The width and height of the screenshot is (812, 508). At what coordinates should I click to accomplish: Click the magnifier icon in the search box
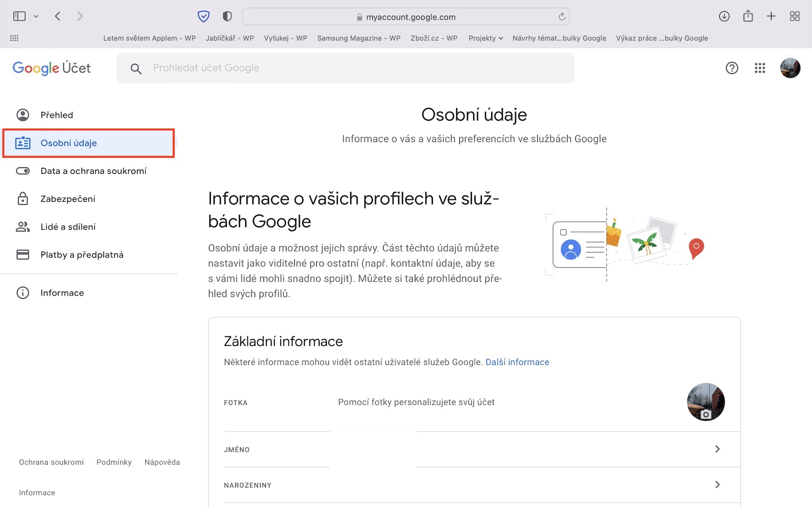136,69
